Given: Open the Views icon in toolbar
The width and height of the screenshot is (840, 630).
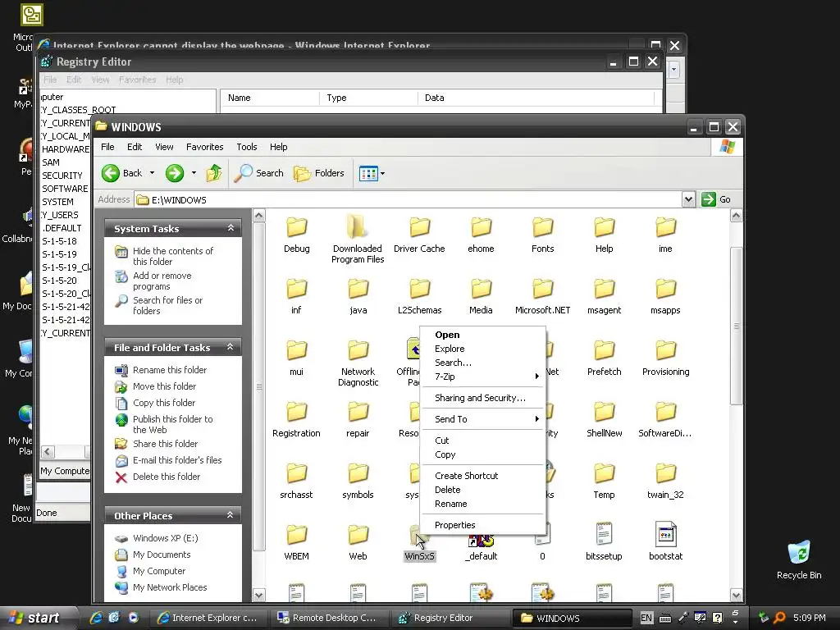Looking at the screenshot, I should [368, 174].
